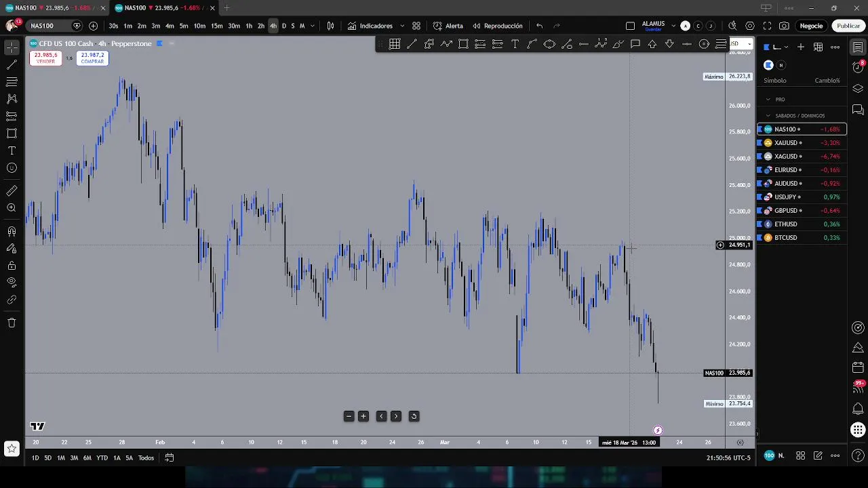Viewport: 868px width, 488px height.
Task: Expand the timeframe list dropdown arrow
Action: coord(313,26)
